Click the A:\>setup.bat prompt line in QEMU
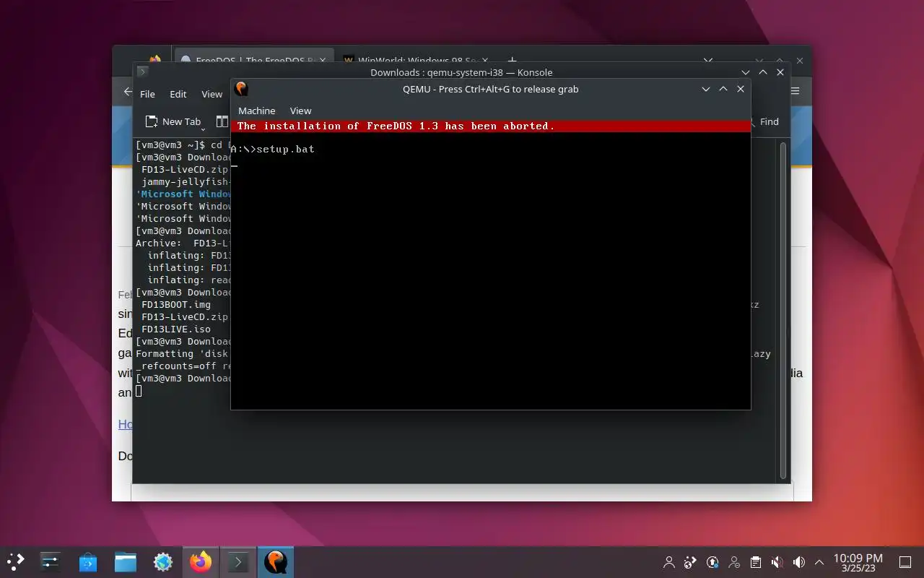 (273, 150)
